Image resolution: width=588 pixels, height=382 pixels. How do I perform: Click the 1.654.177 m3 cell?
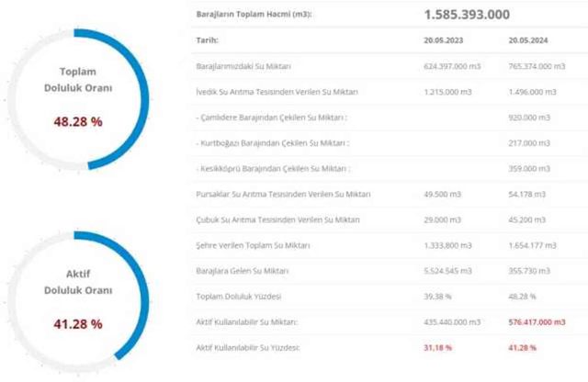click(532, 245)
